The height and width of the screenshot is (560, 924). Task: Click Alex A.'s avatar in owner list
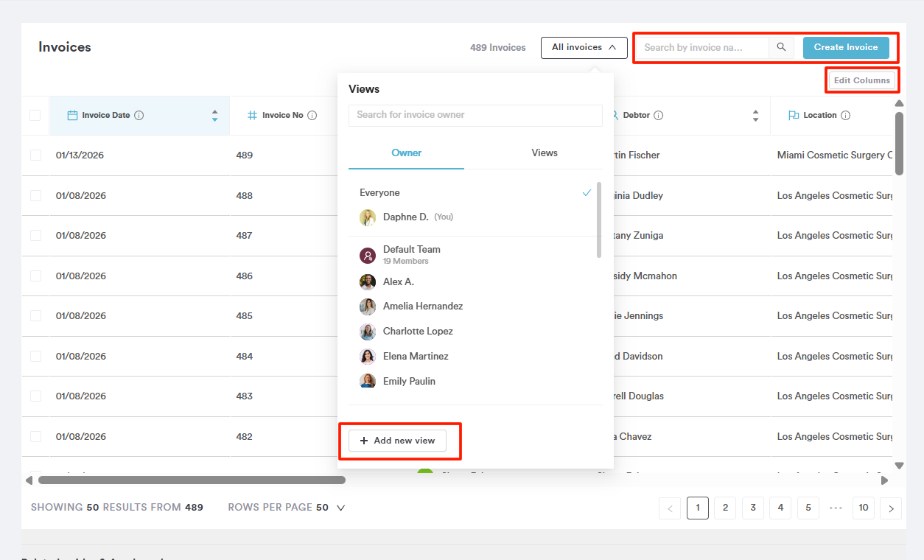(368, 282)
